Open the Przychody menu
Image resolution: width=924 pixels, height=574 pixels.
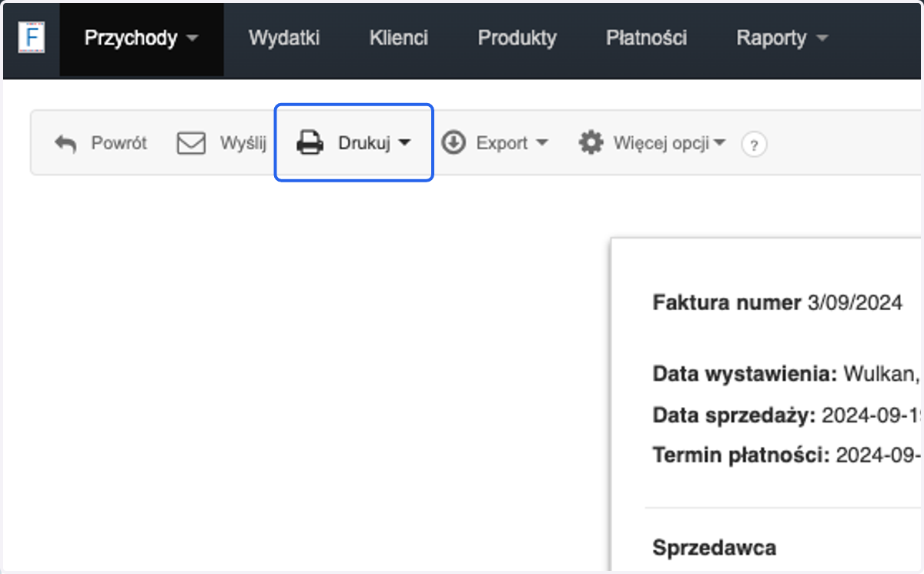click(142, 38)
